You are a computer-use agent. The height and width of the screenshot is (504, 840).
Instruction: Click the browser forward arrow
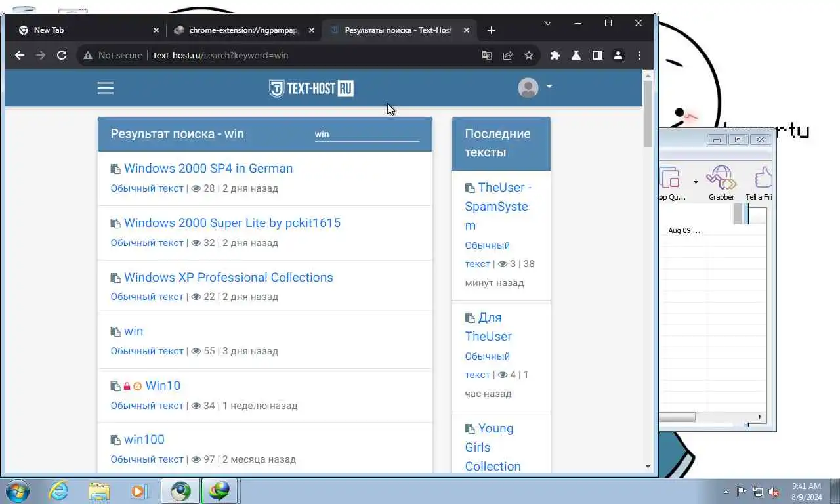click(x=41, y=55)
